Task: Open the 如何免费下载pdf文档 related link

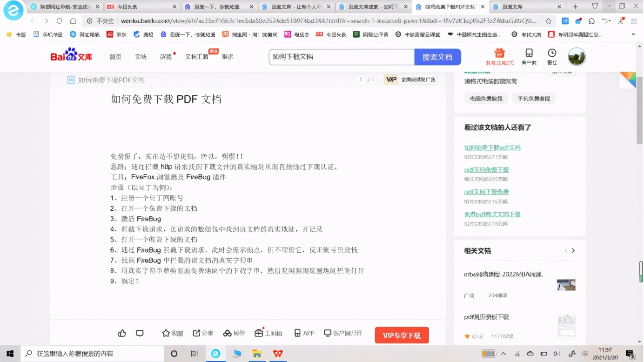Action: [x=493, y=147]
